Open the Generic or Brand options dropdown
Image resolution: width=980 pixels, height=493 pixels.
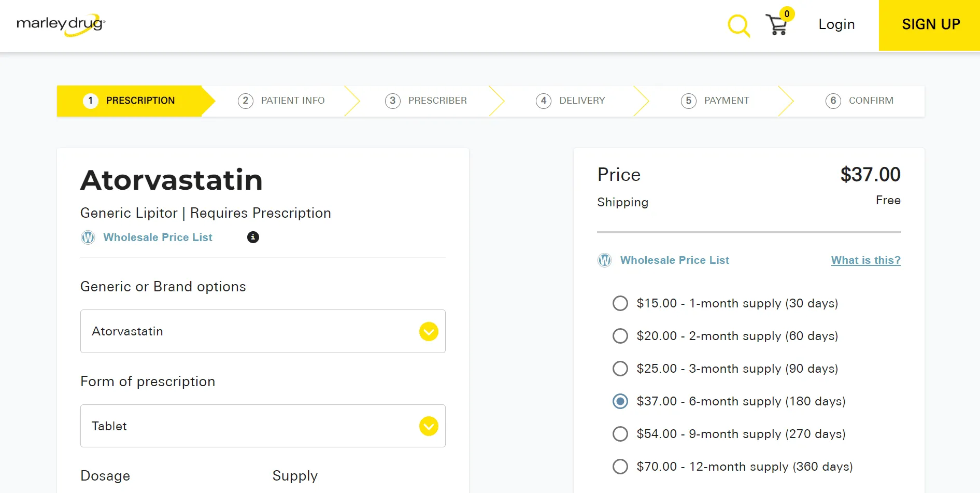263,331
